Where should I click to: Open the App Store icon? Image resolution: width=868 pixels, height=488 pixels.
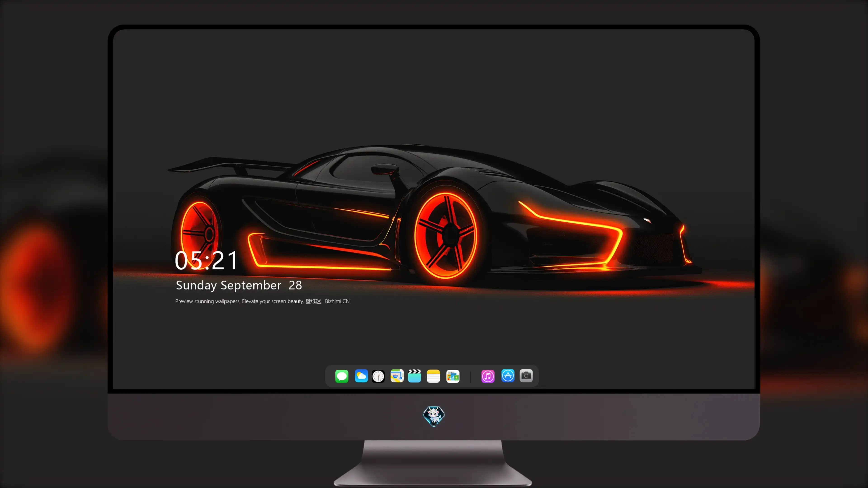[508, 375]
